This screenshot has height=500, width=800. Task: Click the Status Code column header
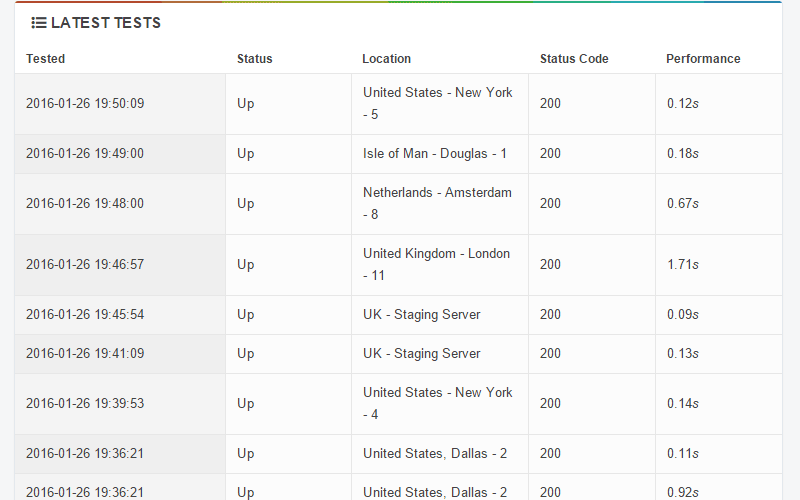click(x=574, y=59)
